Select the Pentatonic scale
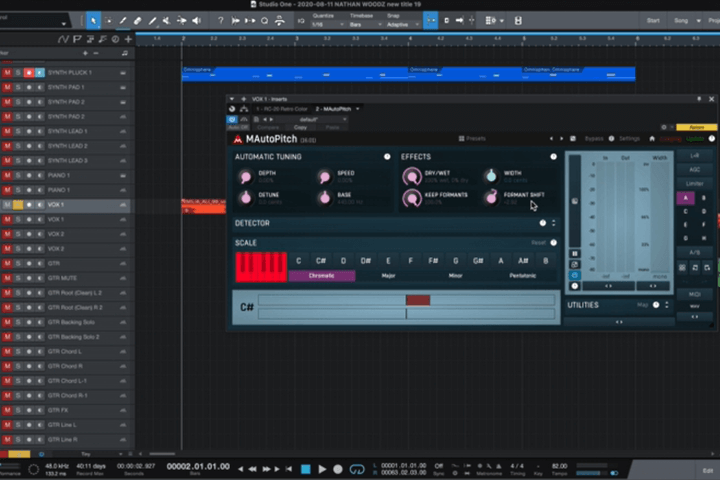 pos(523,276)
